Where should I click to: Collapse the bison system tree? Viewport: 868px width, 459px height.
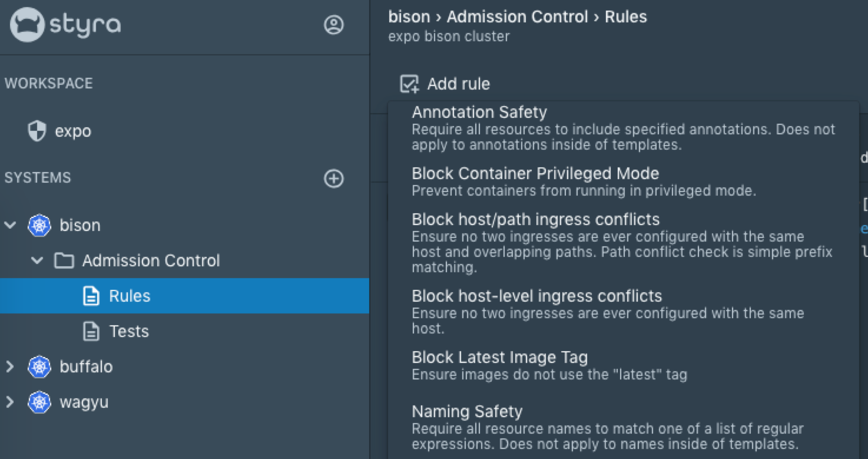pos(10,225)
